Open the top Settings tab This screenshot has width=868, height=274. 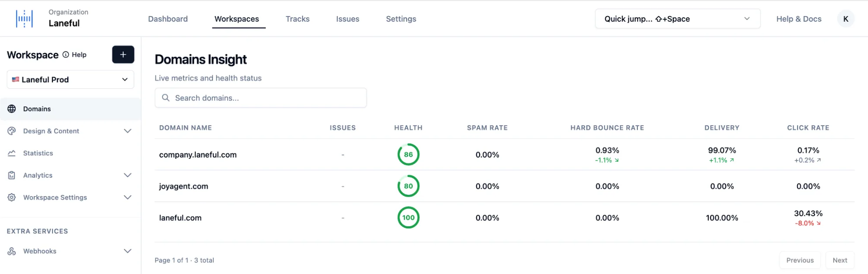point(401,19)
